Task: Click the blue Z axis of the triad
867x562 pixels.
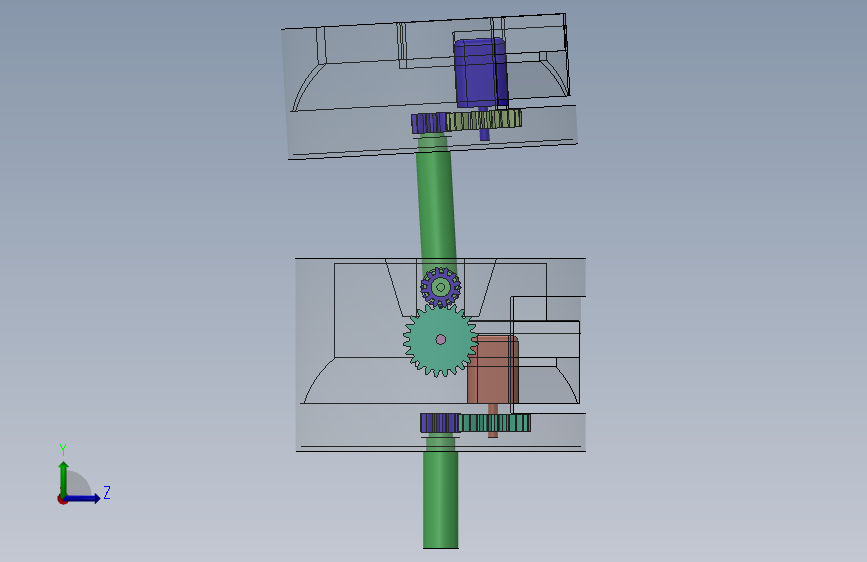Action: (x=83, y=498)
